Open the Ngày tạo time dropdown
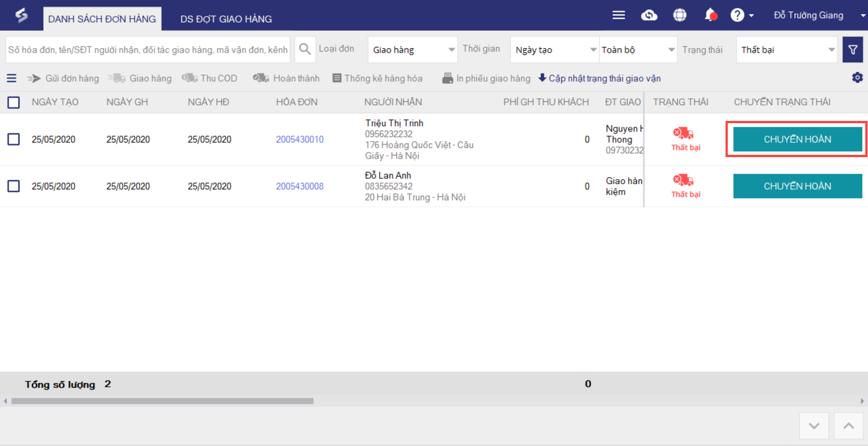 (555, 50)
